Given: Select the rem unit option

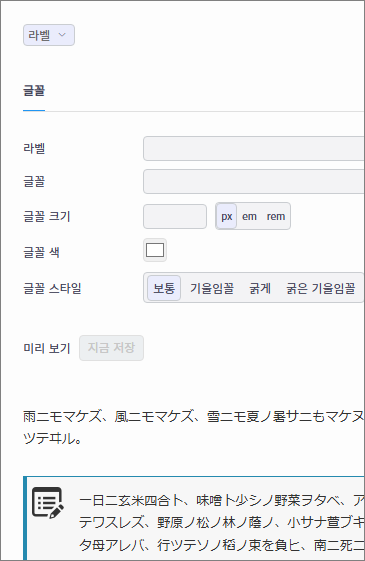Looking at the screenshot, I should [276, 216].
